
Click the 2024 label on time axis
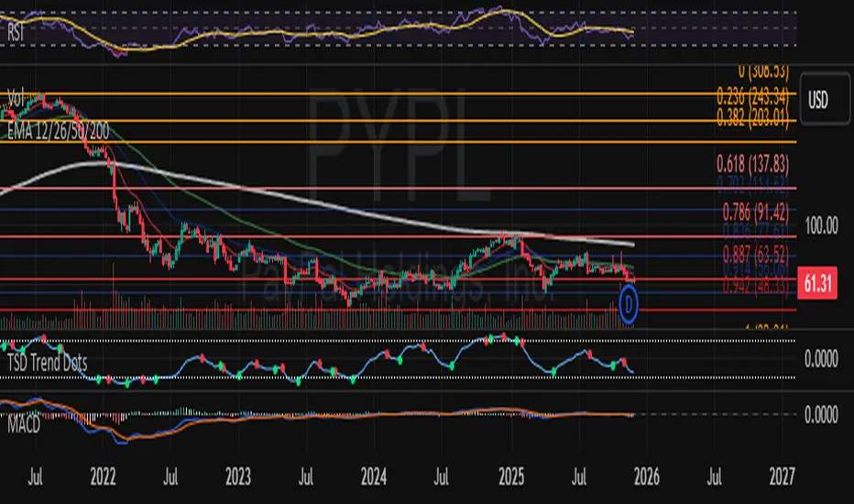[374, 477]
